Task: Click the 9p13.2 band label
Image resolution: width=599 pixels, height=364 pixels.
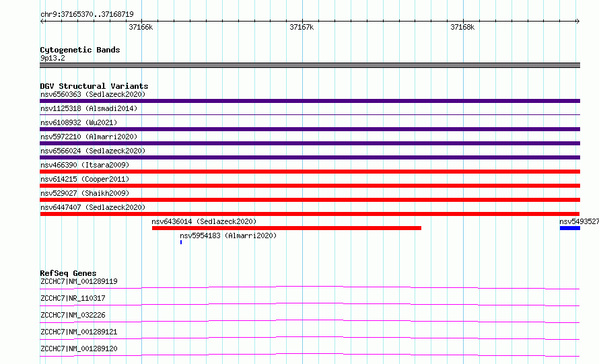Action: tap(52, 58)
